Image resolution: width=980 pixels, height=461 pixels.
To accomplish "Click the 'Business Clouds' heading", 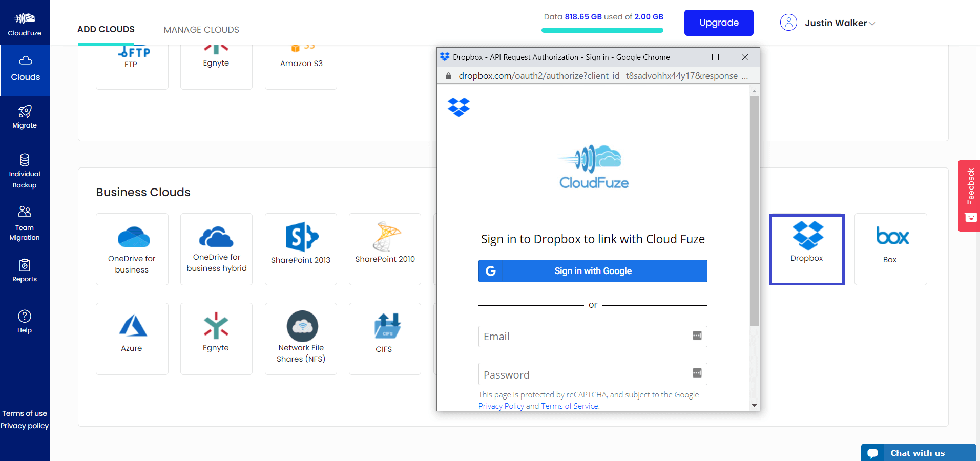I will click(143, 192).
